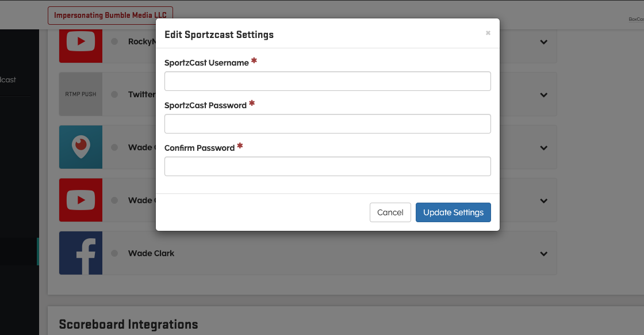Image resolution: width=644 pixels, height=335 pixels.
Task: Click into the SportzCast Password field
Action: click(x=327, y=124)
